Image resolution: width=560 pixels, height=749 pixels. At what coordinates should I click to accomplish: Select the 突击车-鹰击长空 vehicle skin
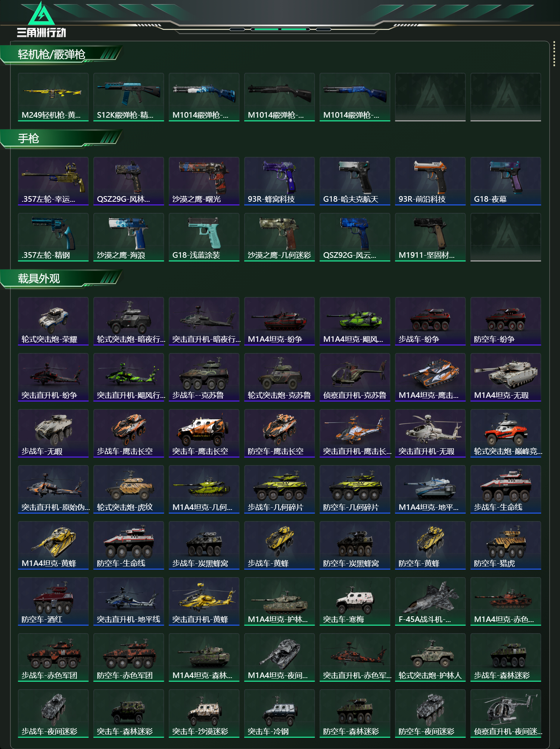click(x=204, y=433)
